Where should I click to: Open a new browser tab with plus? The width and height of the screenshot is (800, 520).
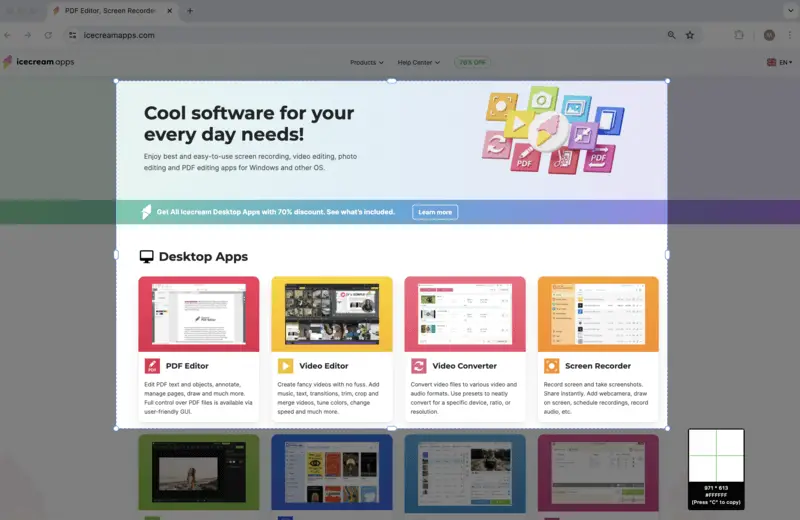[x=190, y=11]
